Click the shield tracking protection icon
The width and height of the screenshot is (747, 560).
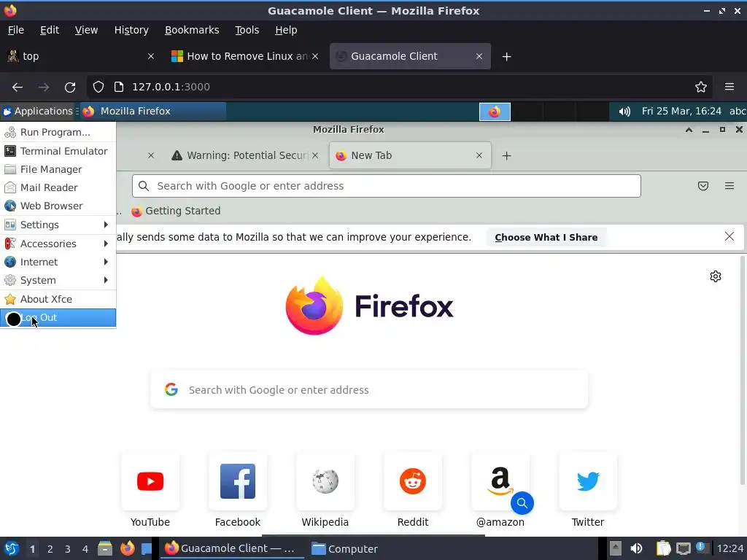pyautogui.click(x=98, y=87)
